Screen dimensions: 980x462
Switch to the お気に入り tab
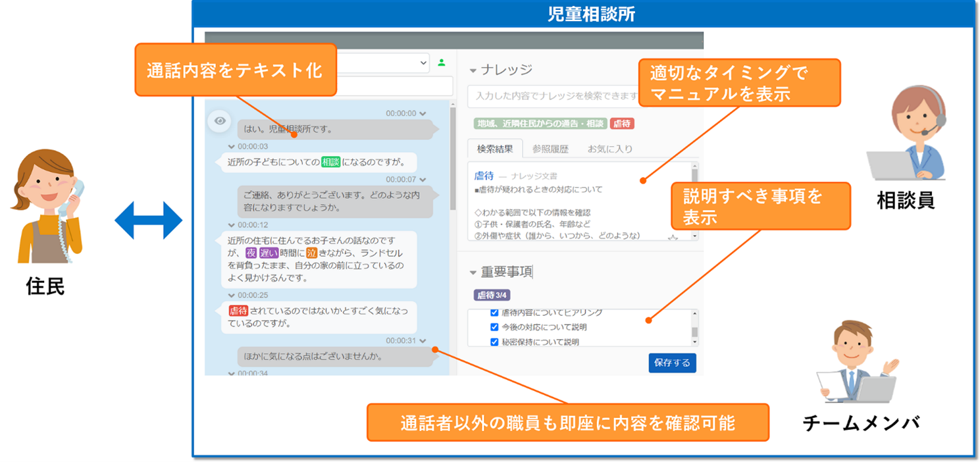(x=610, y=149)
